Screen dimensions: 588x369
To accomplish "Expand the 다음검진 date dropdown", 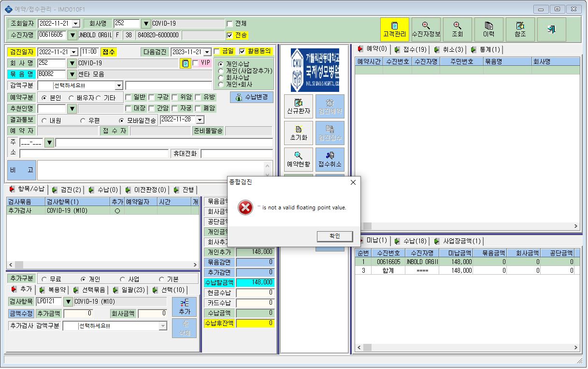I will click(208, 52).
